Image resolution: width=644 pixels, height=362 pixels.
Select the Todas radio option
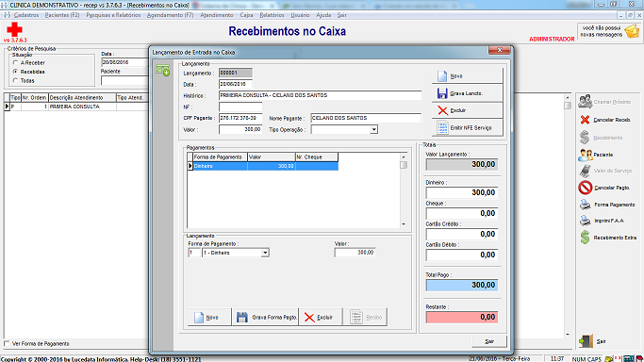[16, 80]
